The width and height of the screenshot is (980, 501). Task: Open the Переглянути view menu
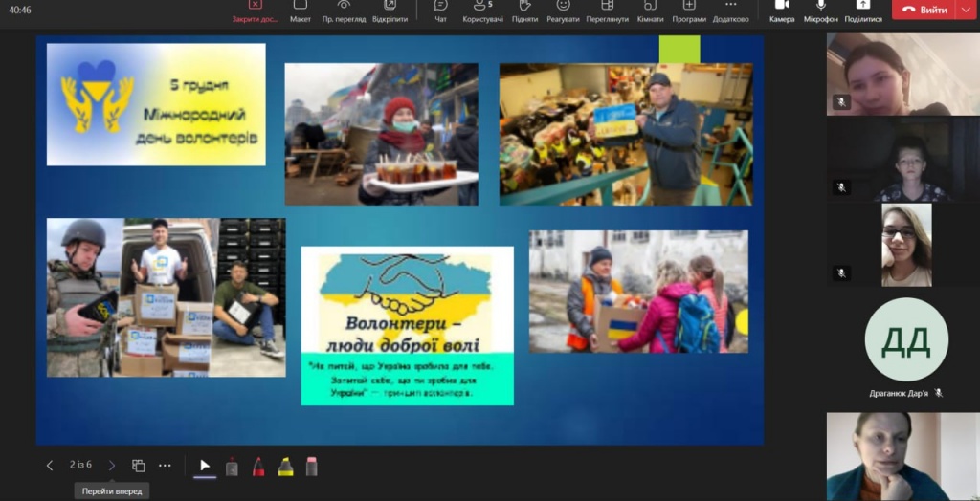point(608,11)
